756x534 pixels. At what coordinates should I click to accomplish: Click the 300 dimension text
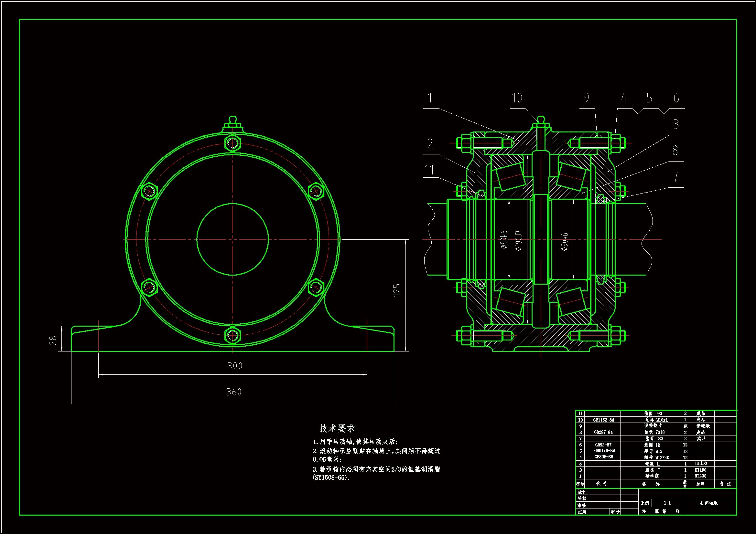[x=235, y=366]
